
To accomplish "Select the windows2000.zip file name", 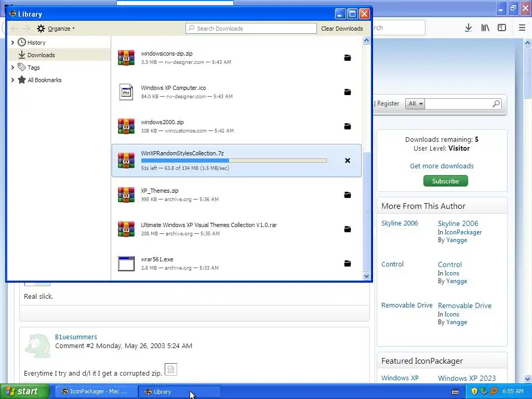I will [162, 122].
